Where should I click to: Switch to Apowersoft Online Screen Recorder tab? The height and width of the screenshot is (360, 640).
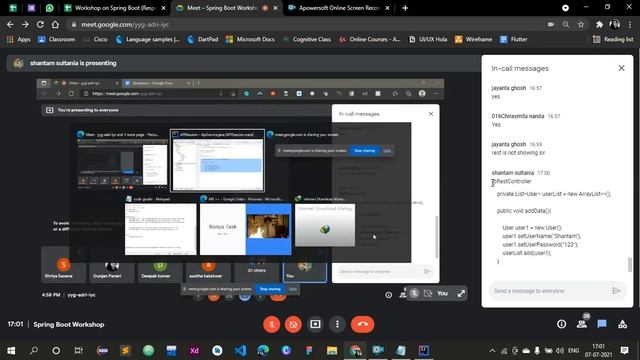(339, 8)
